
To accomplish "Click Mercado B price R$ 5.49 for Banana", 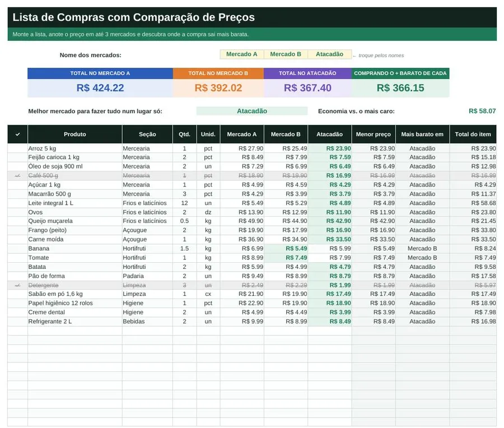I will click(286, 249).
